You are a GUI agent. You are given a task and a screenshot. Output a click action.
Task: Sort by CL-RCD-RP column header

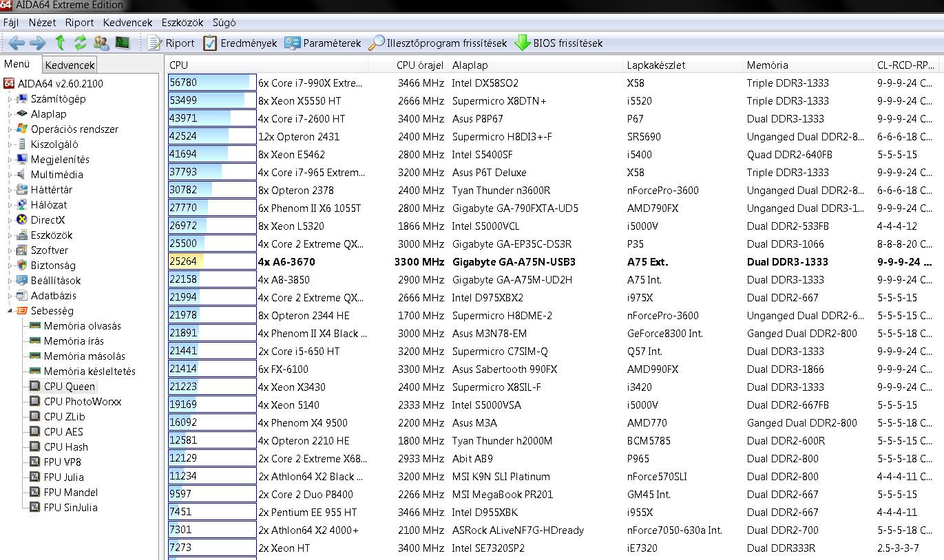pos(905,65)
